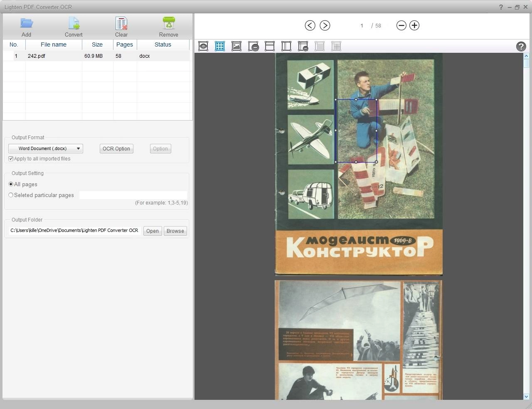Zoom out with the minus circle
532x409 pixels.
401,25
